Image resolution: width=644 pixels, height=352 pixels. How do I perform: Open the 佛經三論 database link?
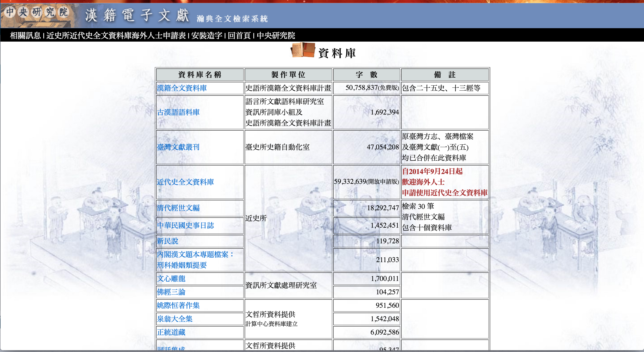click(171, 292)
